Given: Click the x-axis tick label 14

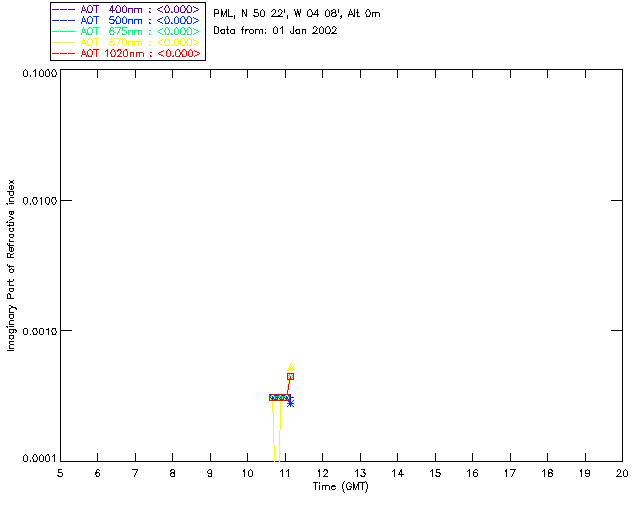Looking at the screenshot, I should tap(398, 473).
